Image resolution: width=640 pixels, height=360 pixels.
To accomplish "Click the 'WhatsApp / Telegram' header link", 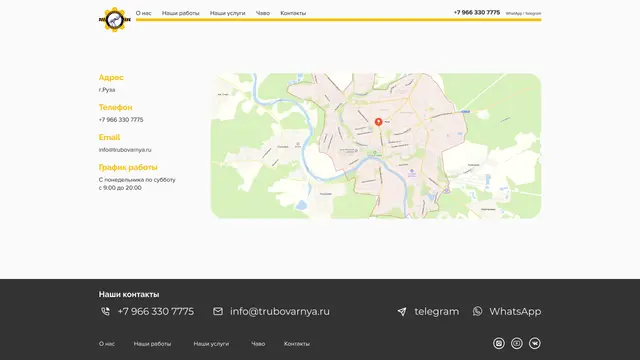I will pos(523,13).
